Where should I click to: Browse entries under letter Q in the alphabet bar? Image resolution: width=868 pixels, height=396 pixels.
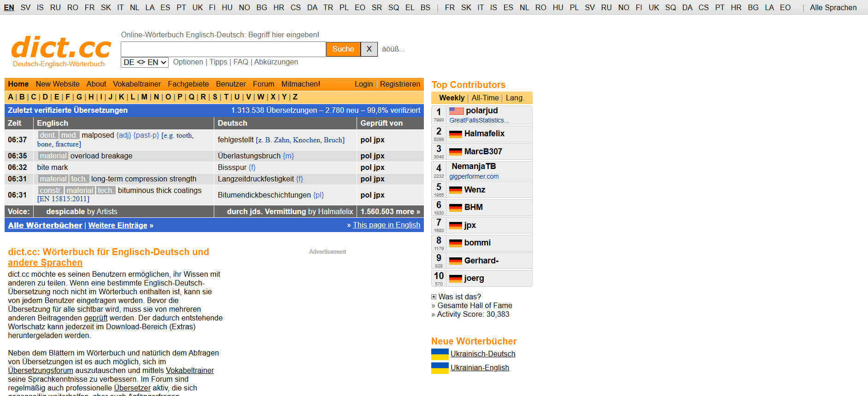click(x=192, y=97)
